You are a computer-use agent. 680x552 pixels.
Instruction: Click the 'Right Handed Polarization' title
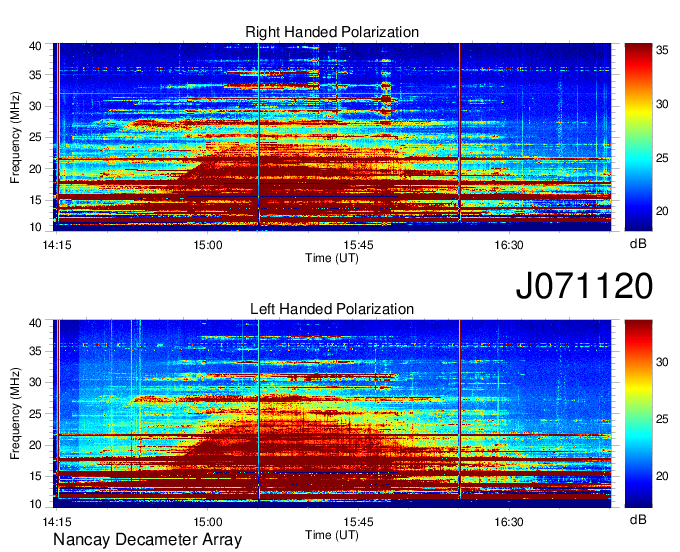click(x=332, y=32)
